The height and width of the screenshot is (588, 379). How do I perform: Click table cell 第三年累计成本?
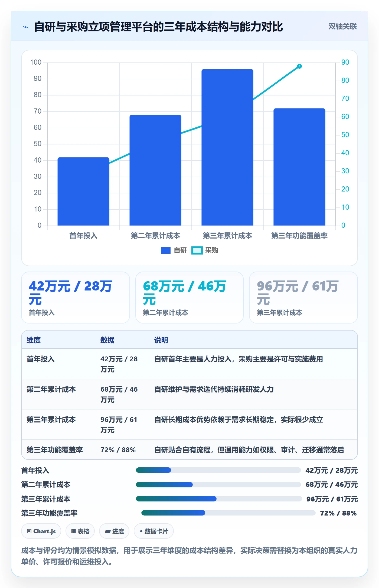click(x=51, y=419)
